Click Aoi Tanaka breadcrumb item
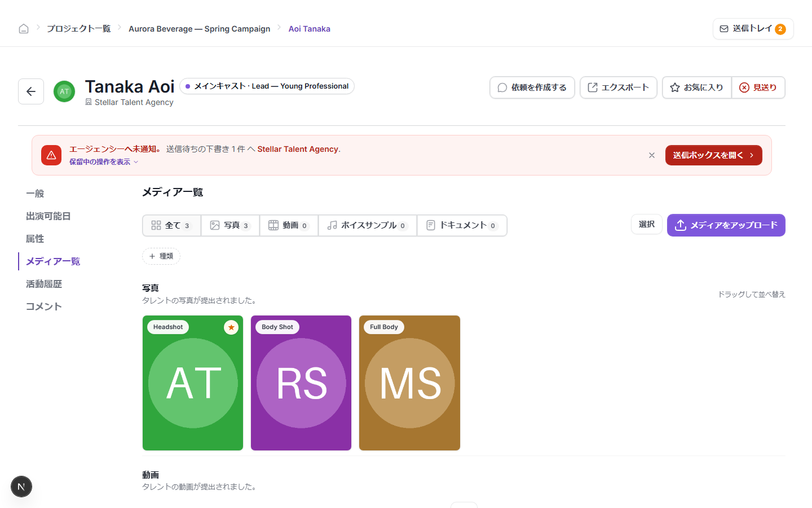The height and width of the screenshot is (508, 812). (309, 29)
